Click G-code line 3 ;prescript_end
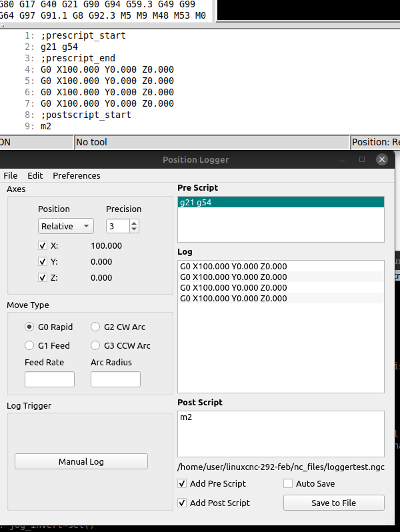 [x=78, y=58]
